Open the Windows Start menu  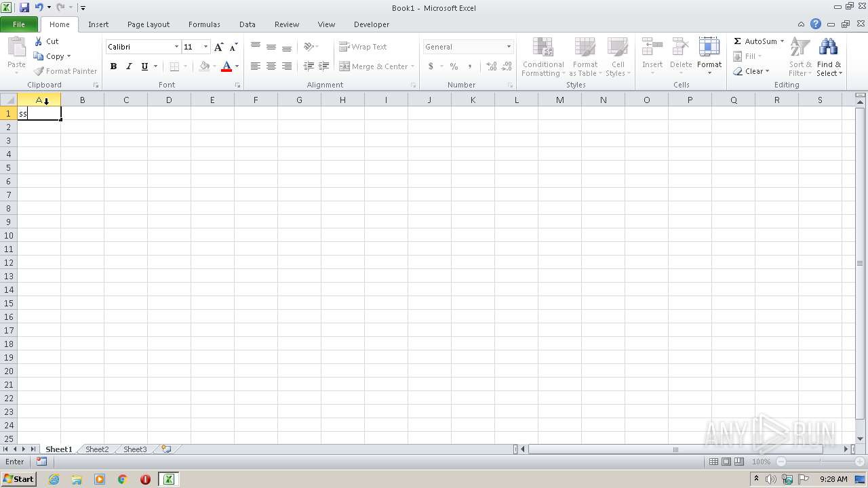point(18,479)
